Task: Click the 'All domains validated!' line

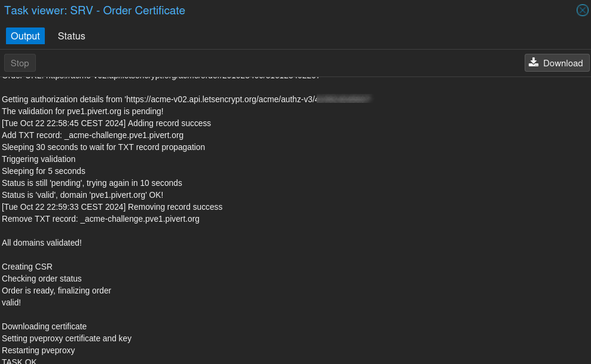Action: tap(42, 243)
